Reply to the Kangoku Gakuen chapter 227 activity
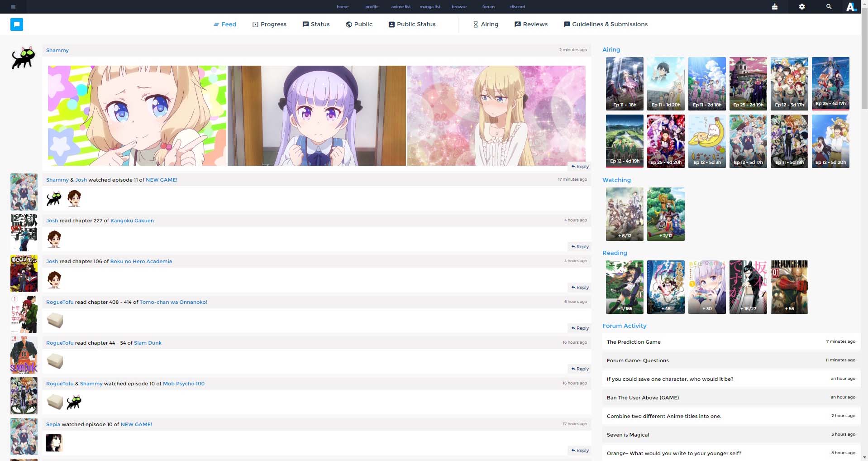This screenshot has width=868, height=461. (580, 247)
